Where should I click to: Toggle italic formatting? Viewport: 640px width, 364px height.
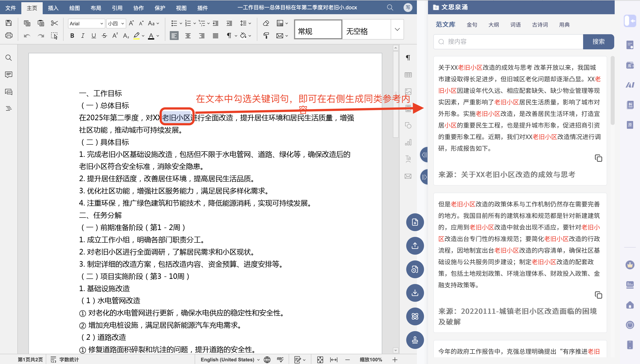point(83,36)
